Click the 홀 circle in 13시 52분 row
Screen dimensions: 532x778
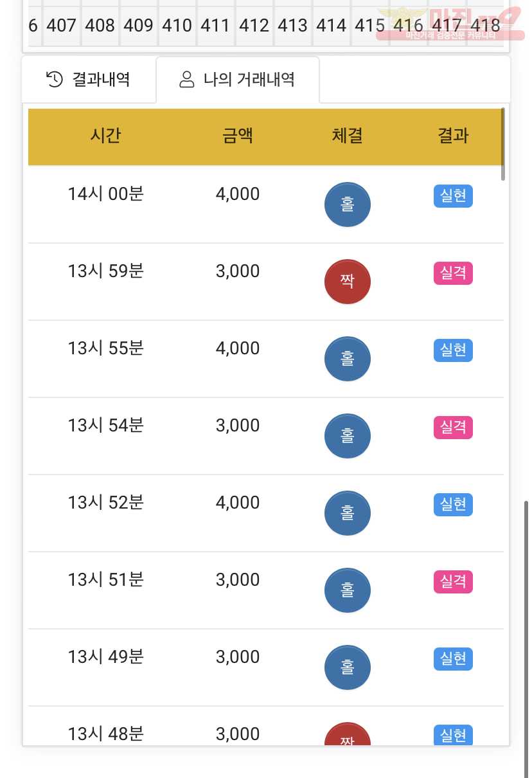coord(348,513)
